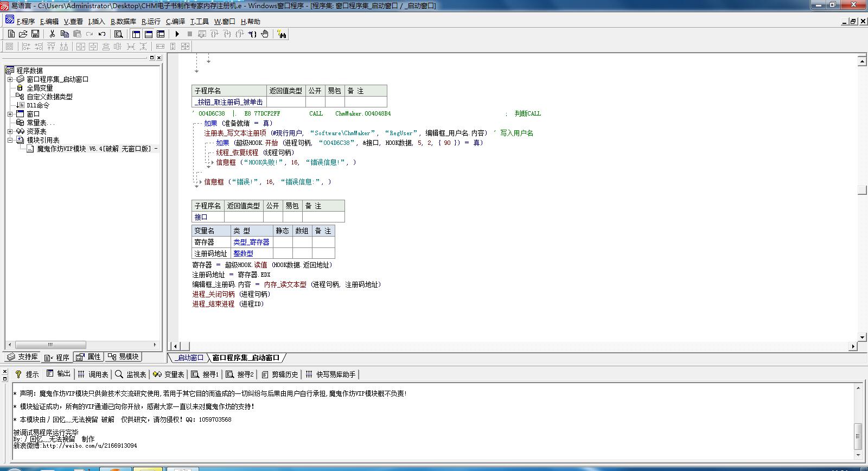
Task: Click program tree horizontal scrollbar thumb
Action: [x=50, y=345]
